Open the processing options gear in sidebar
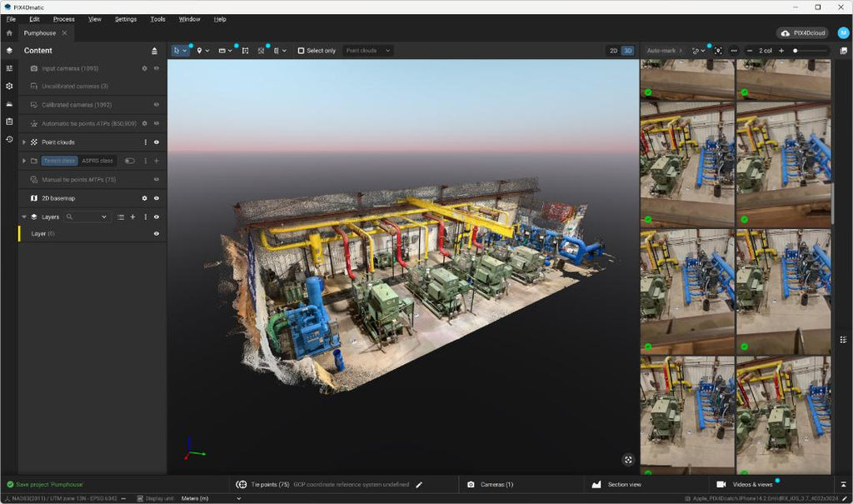853x504 pixels. (x=9, y=86)
